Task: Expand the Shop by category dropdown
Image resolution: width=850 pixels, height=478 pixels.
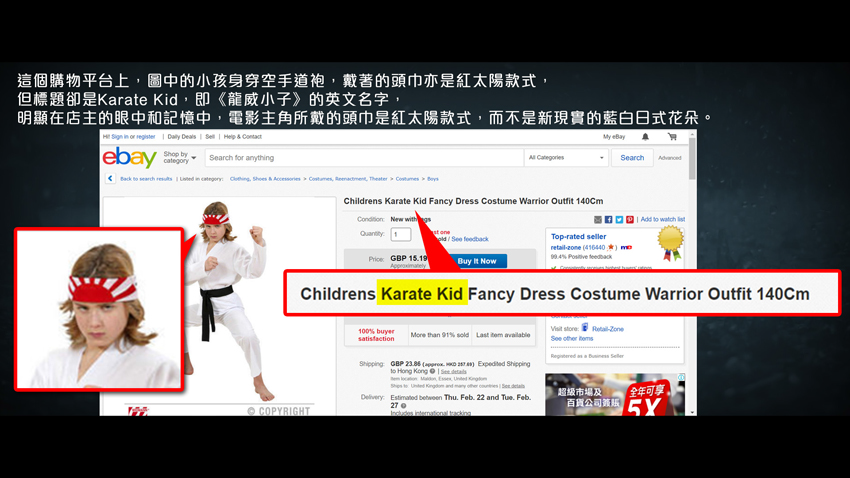Action: [x=179, y=158]
